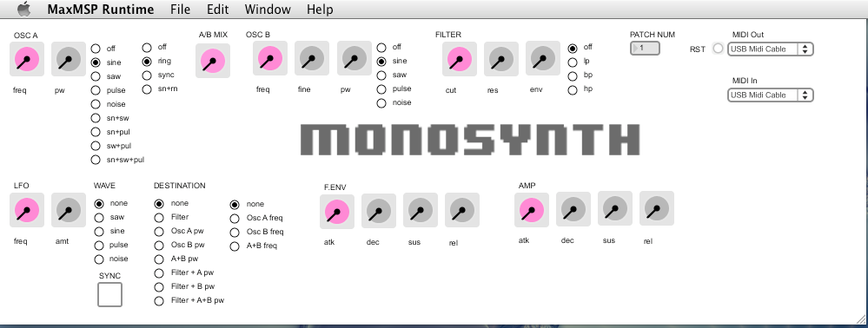The width and height of the screenshot is (868, 328).
Task: Select the lp filter type
Action: (x=573, y=62)
